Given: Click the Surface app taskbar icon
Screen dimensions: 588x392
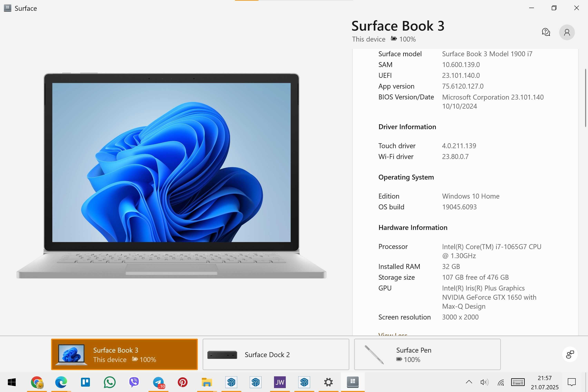Looking at the screenshot, I should (x=353, y=382).
